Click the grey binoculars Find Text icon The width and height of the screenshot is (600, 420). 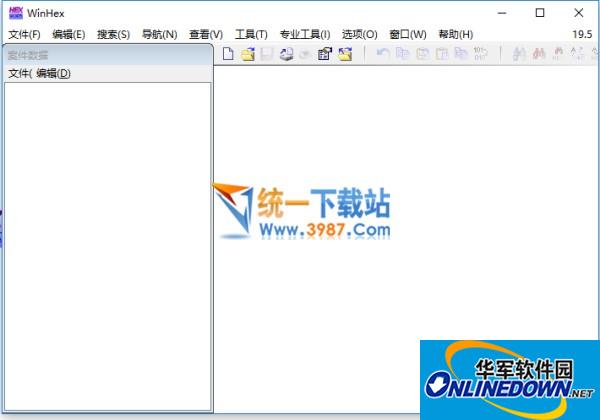click(519, 54)
